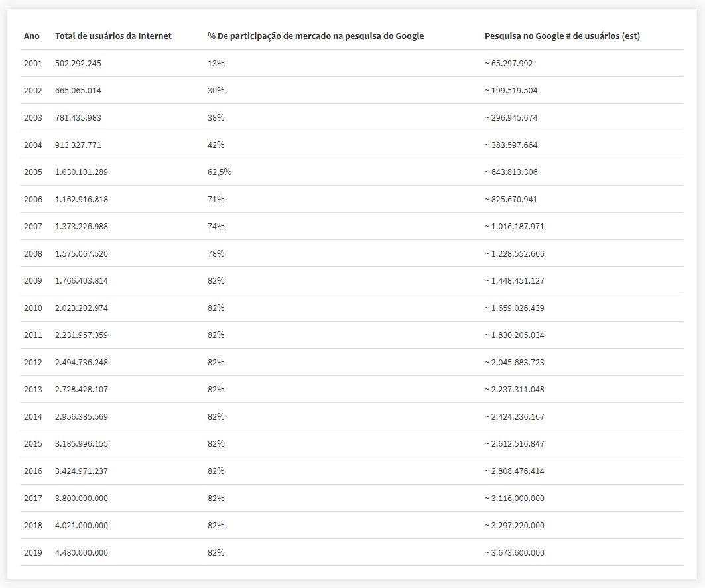Screen dimensions: 705x588
Task: Select the value 4.021.000.000
Action: tap(82, 526)
